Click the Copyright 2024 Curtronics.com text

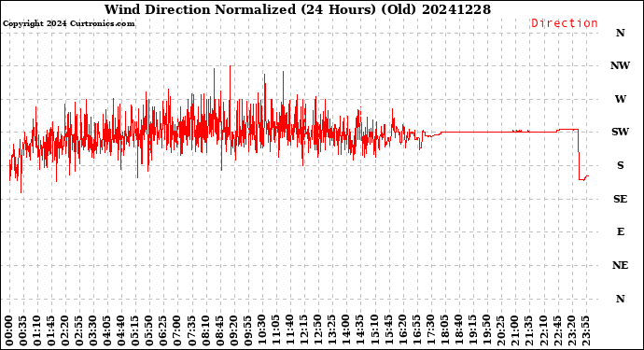68,23
